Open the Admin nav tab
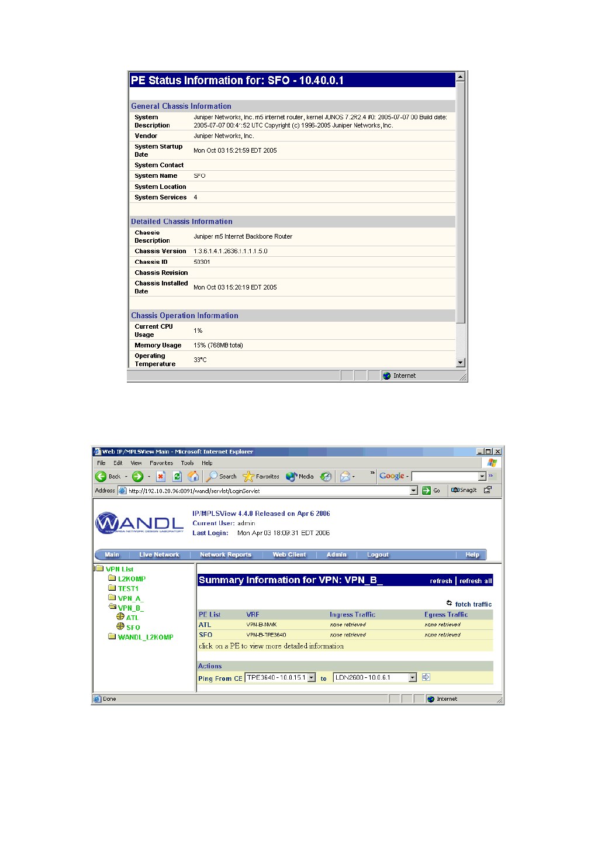This screenshot has height=868, width=591. (337, 555)
